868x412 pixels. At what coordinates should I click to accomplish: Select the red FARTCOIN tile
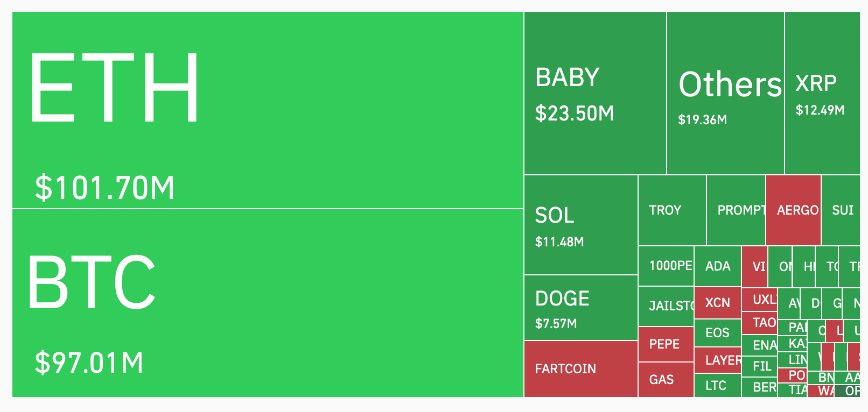coord(580,369)
